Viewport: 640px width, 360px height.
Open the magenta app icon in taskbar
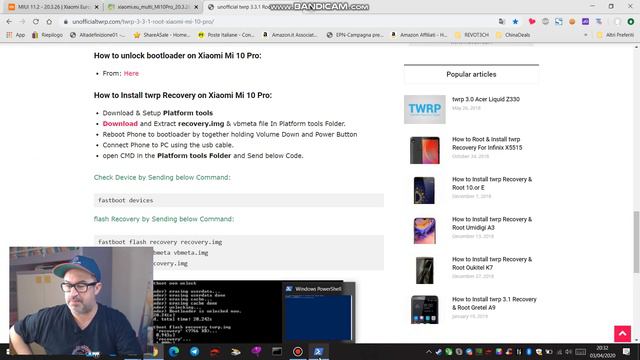click(x=256, y=351)
